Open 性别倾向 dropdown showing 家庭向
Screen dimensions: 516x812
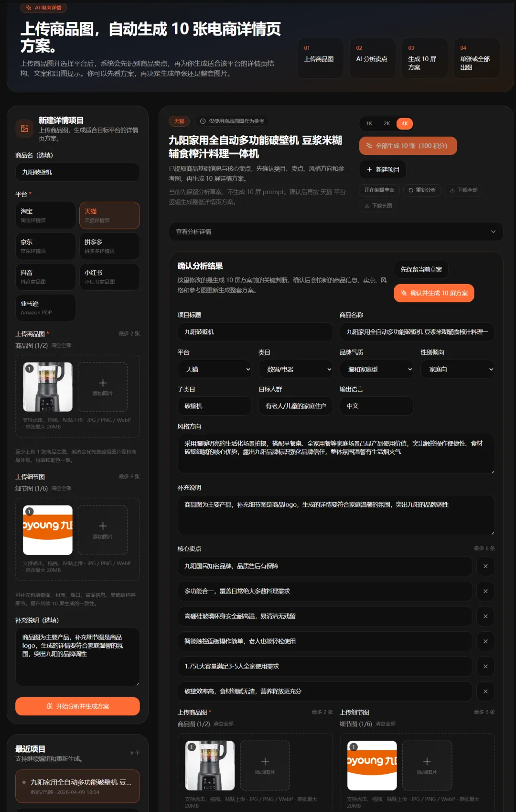(458, 369)
